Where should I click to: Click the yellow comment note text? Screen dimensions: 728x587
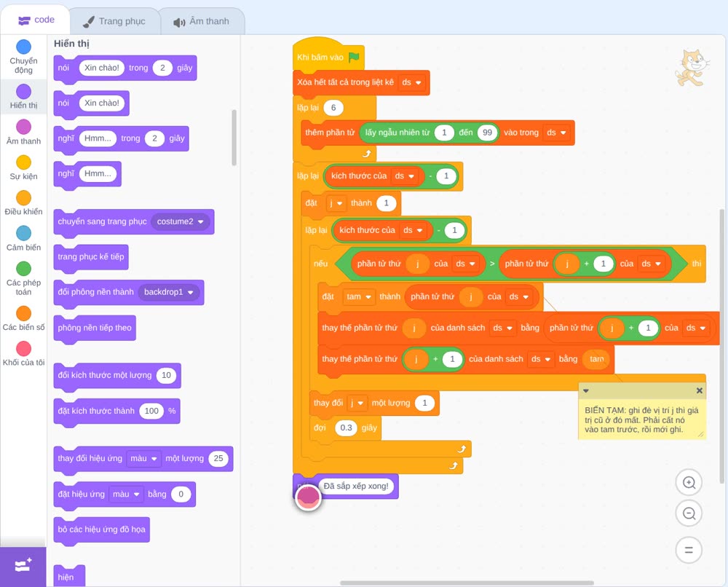(641, 419)
